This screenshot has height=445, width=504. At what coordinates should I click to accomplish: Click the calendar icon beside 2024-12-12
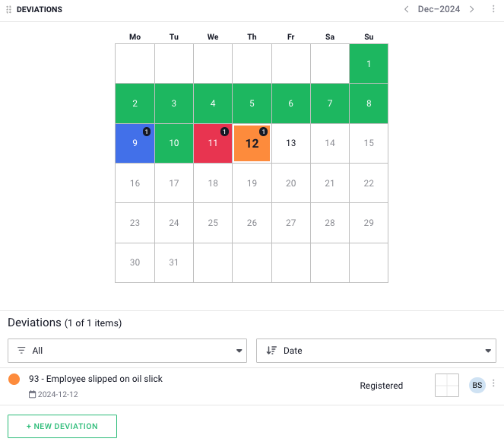coord(32,395)
